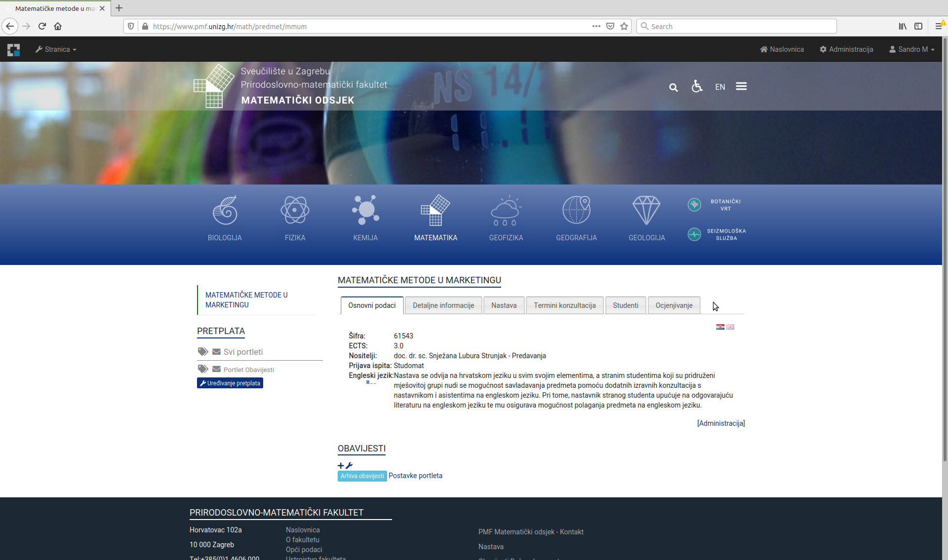This screenshot has height=560, width=948.
Task: Open the Biologija department icon
Action: pos(225,210)
